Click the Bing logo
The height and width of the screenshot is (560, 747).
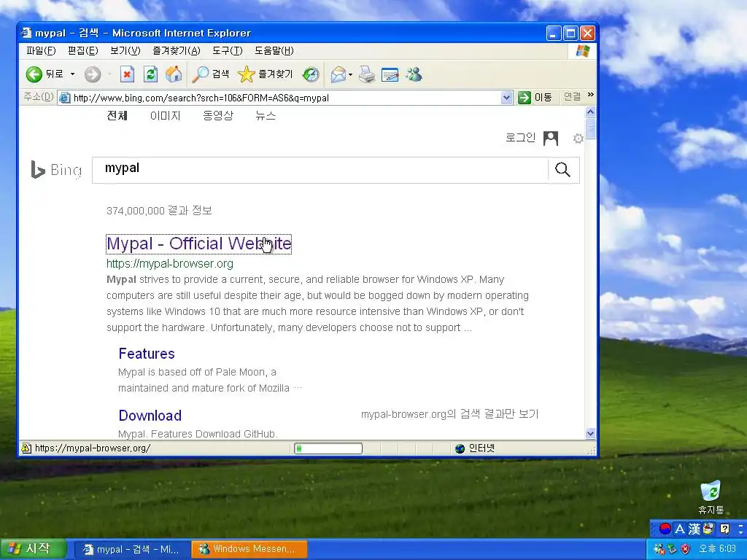click(56, 169)
